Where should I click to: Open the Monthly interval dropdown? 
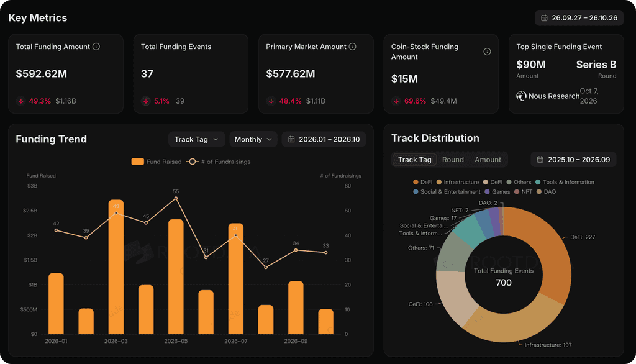253,139
